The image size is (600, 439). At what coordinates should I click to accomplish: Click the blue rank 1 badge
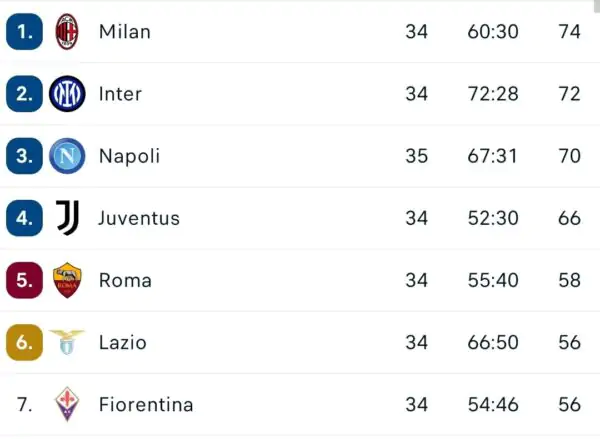click(x=24, y=32)
